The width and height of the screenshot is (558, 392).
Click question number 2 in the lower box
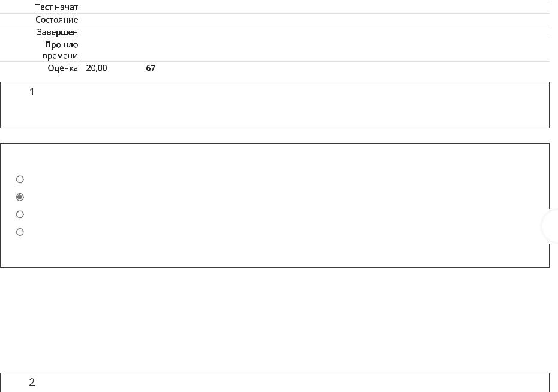pyautogui.click(x=32, y=382)
